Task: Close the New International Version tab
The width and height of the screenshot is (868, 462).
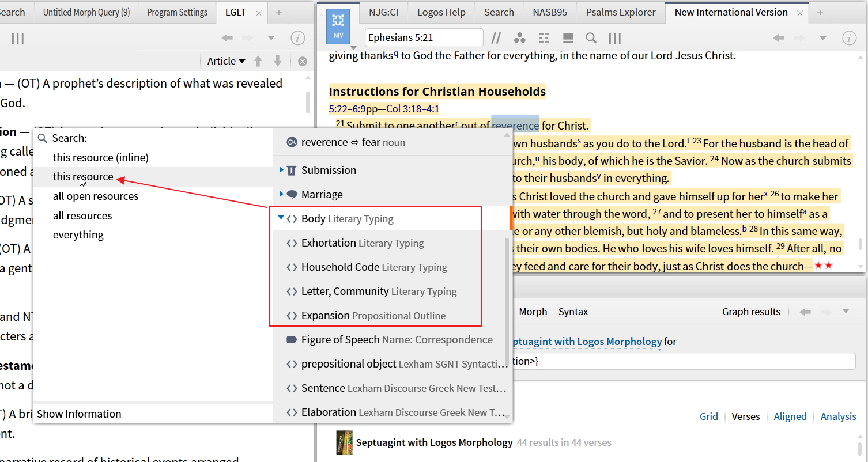Action: pos(799,13)
